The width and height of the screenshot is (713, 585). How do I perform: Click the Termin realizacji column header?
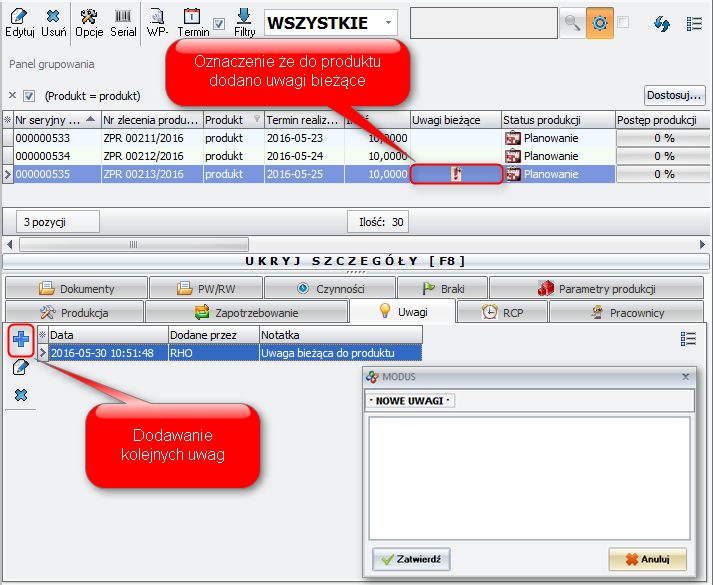304,120
